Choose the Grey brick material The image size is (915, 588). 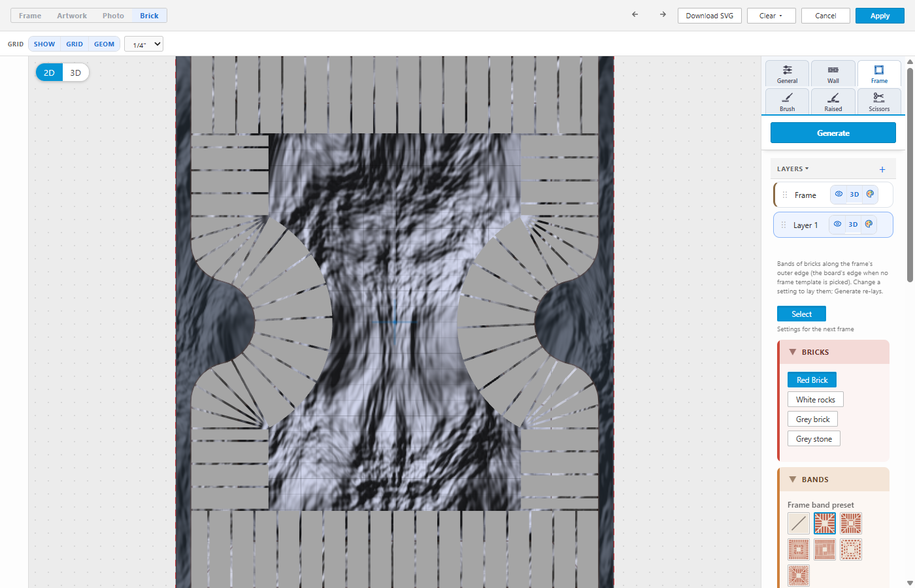812,419
